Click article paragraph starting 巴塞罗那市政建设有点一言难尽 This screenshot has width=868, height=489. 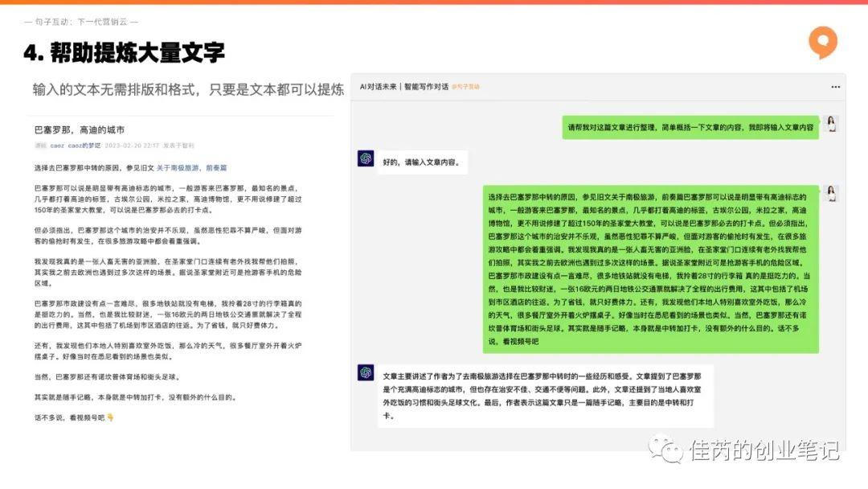[x=168, y=314]
